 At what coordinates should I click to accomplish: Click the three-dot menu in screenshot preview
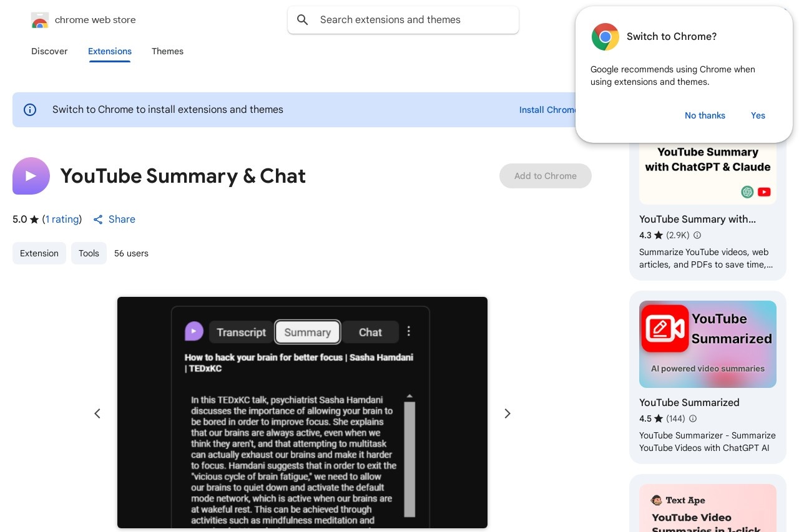409,331
